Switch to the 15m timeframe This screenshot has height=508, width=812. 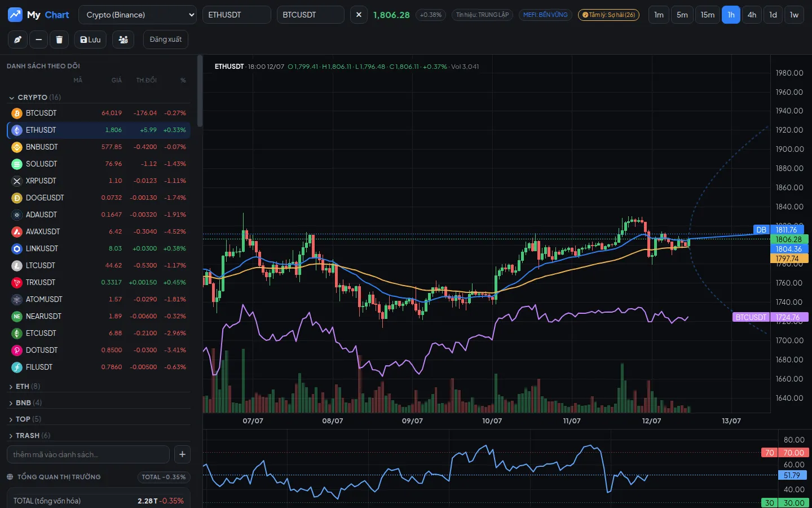pyautogui.click(x=708, y=15)
